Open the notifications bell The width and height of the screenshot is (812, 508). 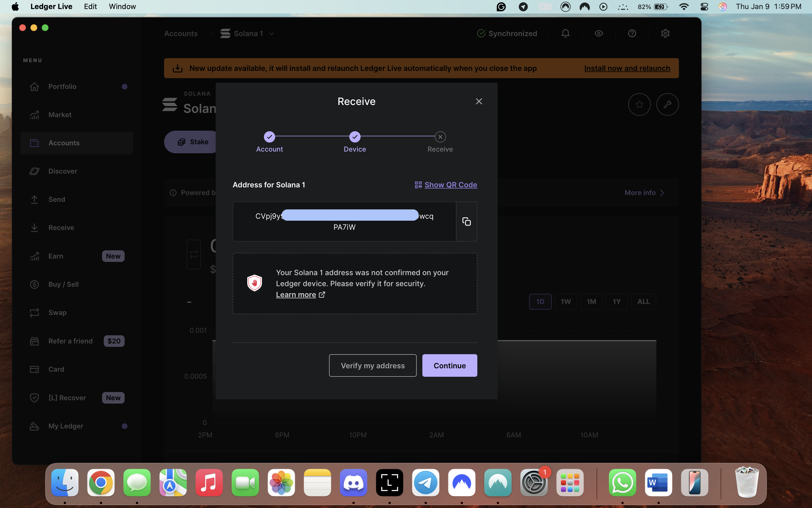(565, 33)
